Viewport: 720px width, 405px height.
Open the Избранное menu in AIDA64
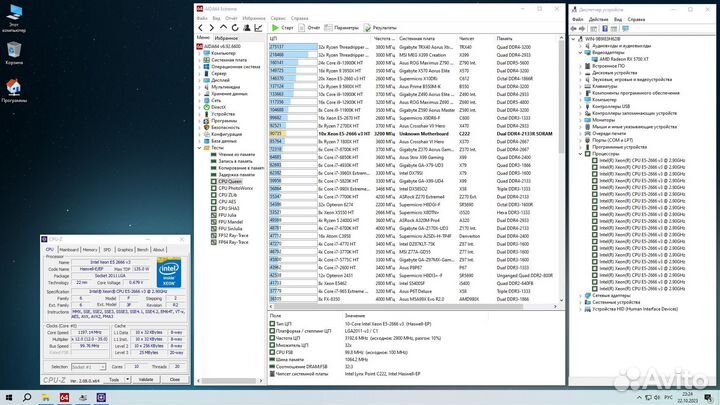[253, 18]
